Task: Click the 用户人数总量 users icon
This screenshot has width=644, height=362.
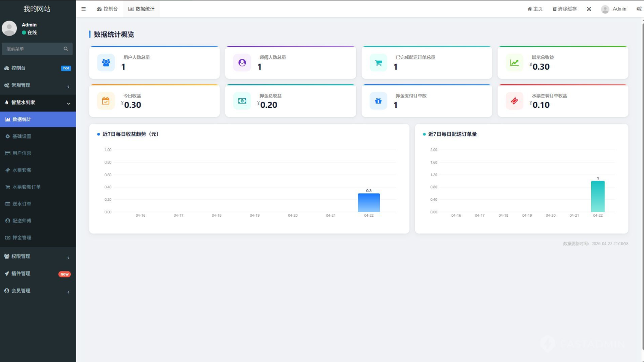Action: coord(106,62)
